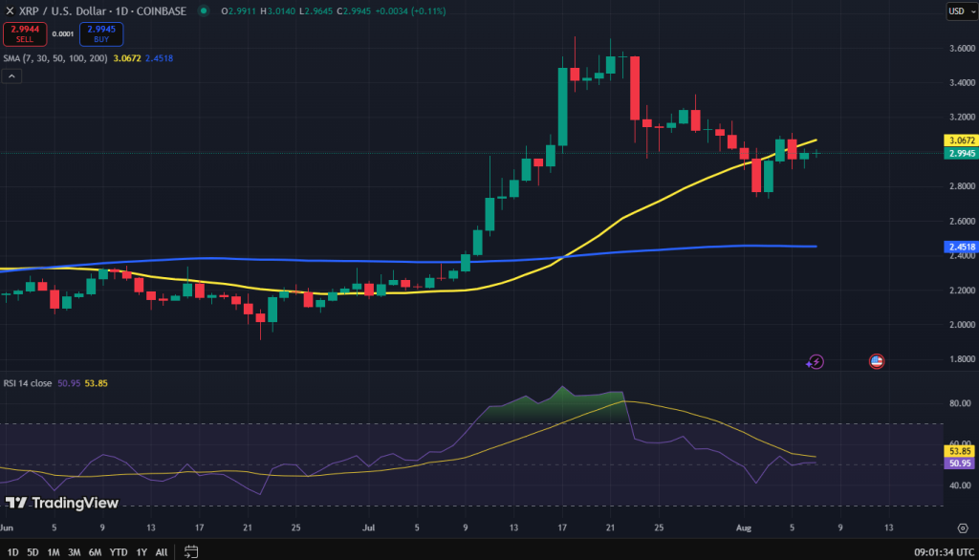Select the 6M timeframe option

[95, 552]
